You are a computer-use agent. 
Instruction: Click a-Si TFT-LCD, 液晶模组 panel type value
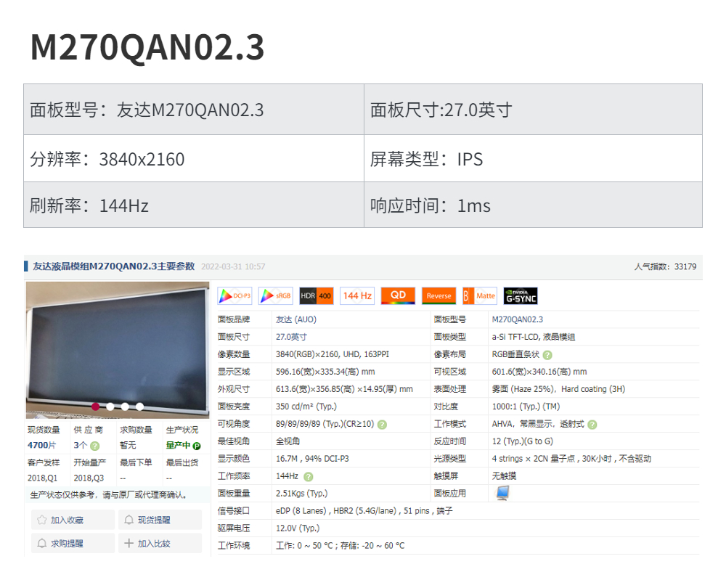click(x=534, y=337)
